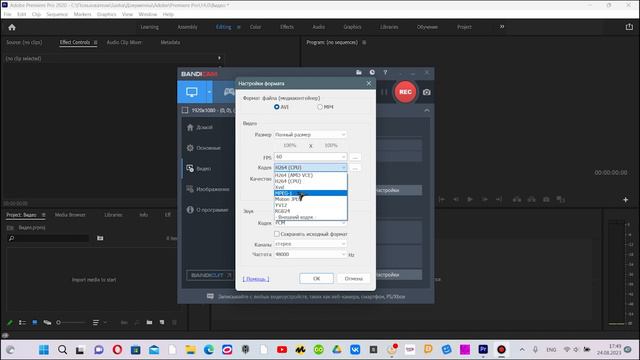Open the Media Browser tab in Premiere

pyautogui.click(x=70, y=215)
